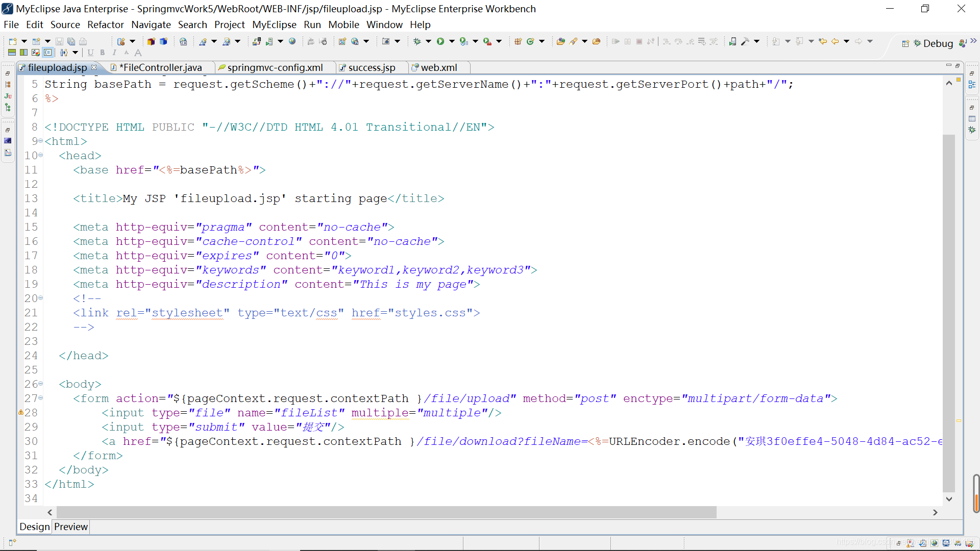
Task: Minimize the editor area
Action: [x=948, y=65]
